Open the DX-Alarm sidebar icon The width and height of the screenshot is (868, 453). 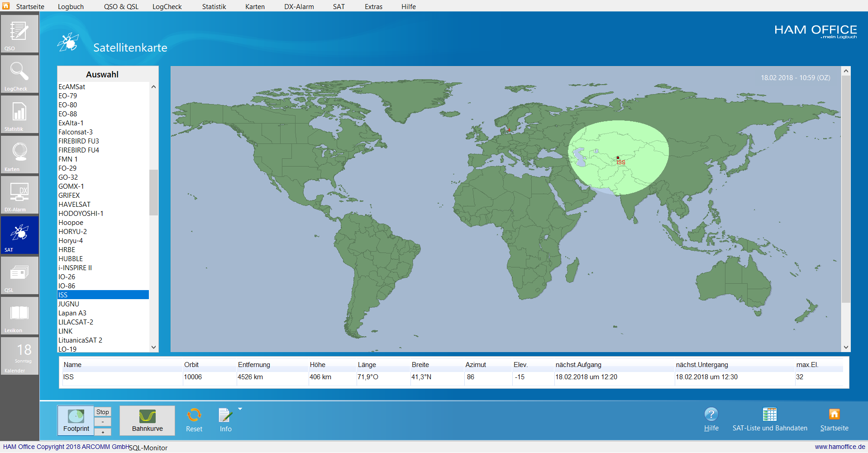click(19, 195)
